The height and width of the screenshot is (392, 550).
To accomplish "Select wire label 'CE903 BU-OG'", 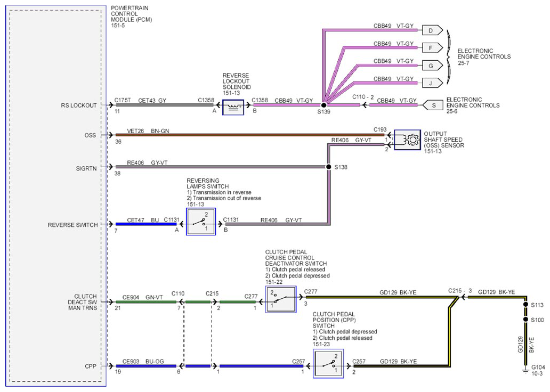I will coord(143,361).
